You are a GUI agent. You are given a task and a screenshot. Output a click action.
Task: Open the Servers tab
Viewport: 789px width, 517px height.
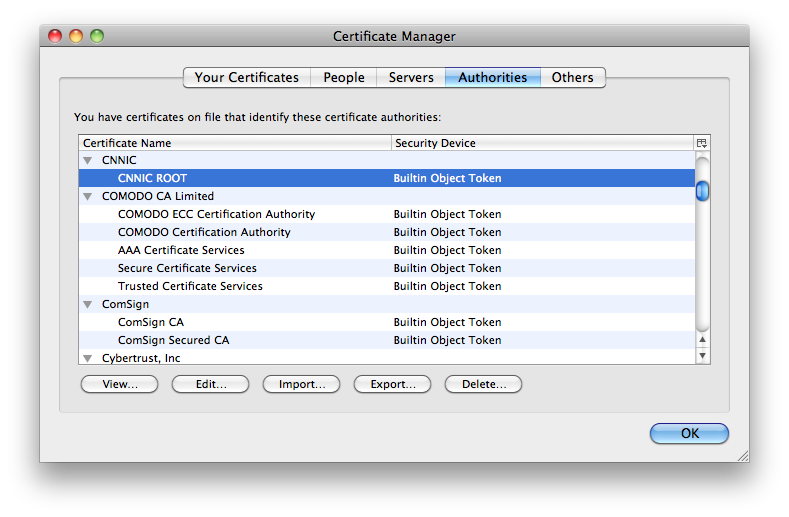(411, 77)
